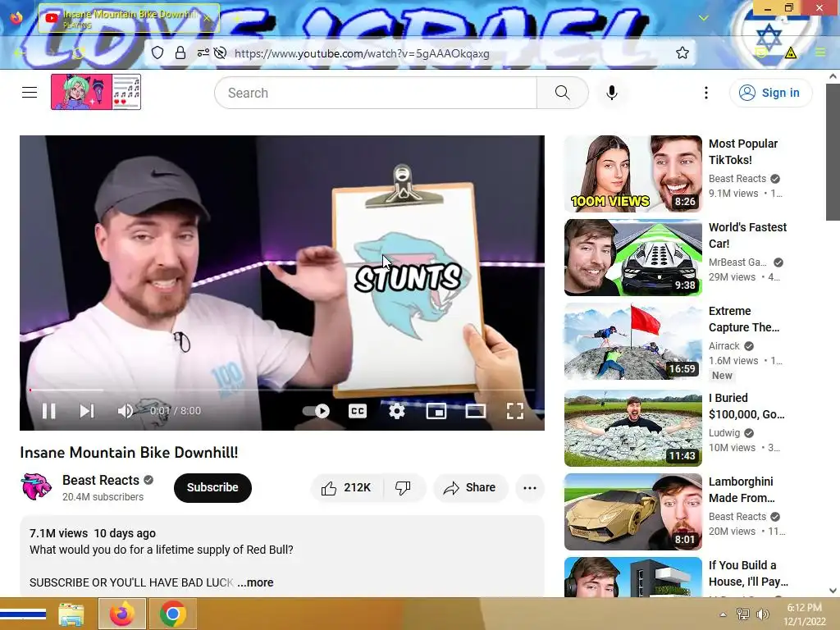The image size is (840, 630).
Task: Click the MrBeast Ga... channel name
Action: (737, 262)
